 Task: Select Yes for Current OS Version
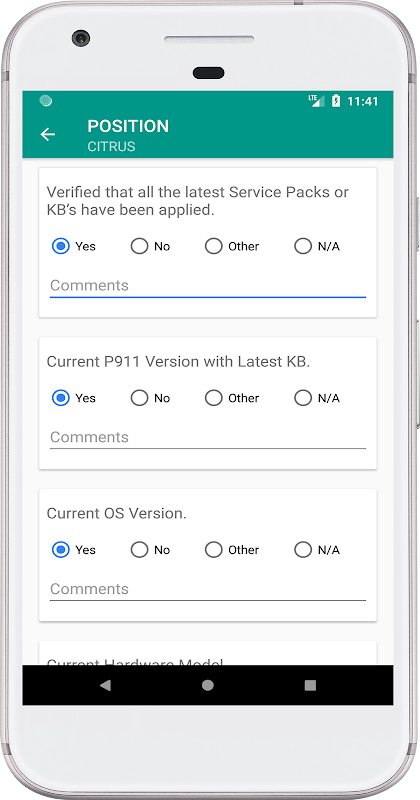coord(73,549)
